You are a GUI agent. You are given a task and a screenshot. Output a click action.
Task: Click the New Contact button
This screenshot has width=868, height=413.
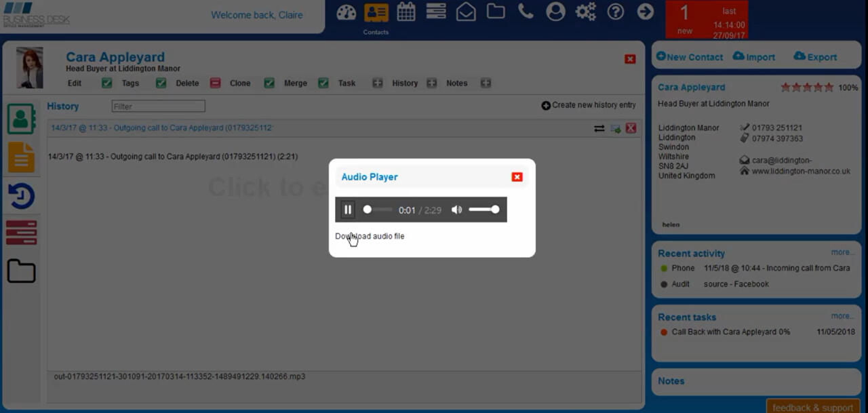click(689, 57)
